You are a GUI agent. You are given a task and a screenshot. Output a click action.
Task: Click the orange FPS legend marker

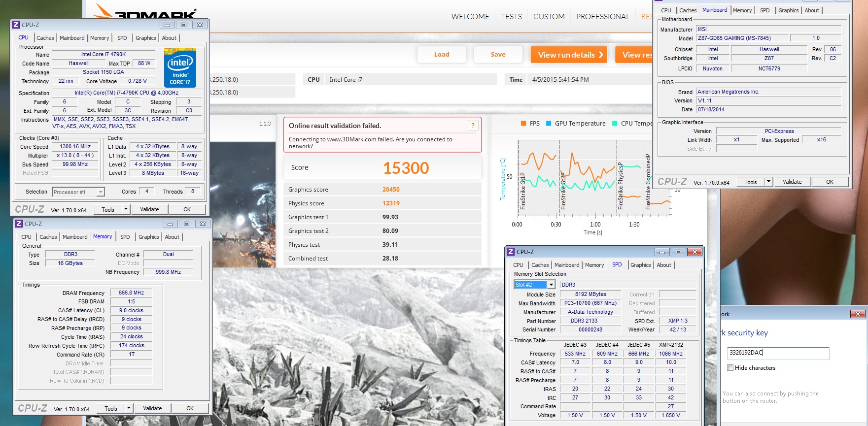[x=523, y=124]
